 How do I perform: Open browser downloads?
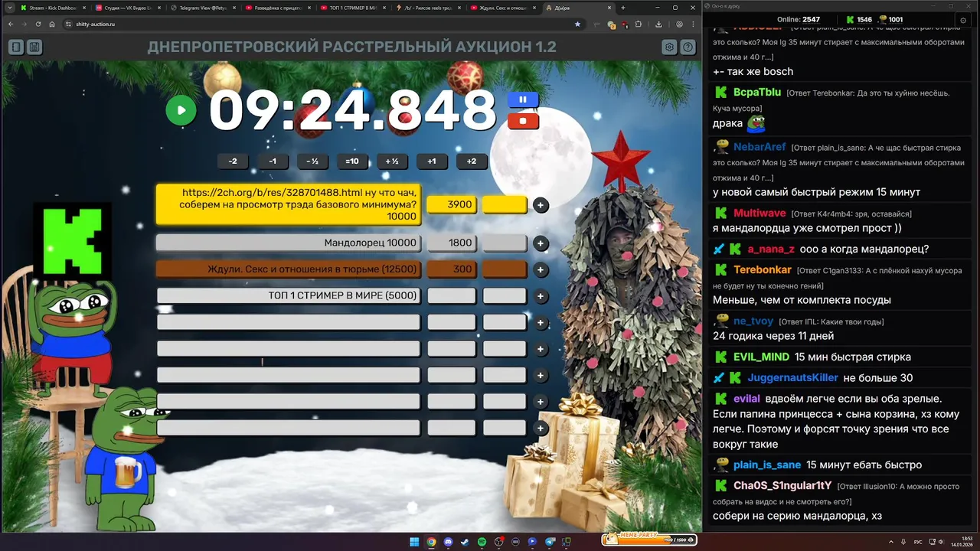(658, 24)
